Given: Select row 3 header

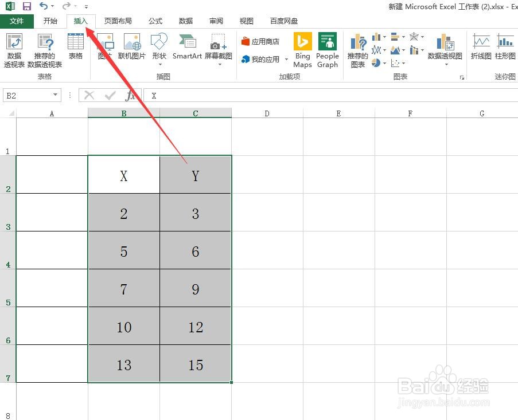Looking at the screenshot, I should tap(8, 213).
